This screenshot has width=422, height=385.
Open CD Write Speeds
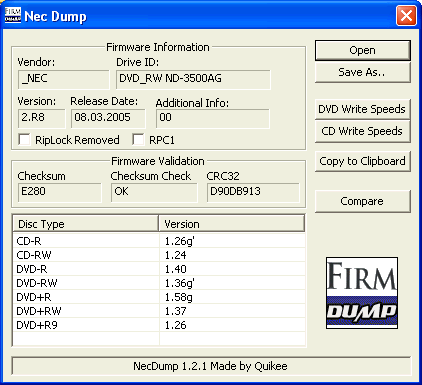(363, 131)
